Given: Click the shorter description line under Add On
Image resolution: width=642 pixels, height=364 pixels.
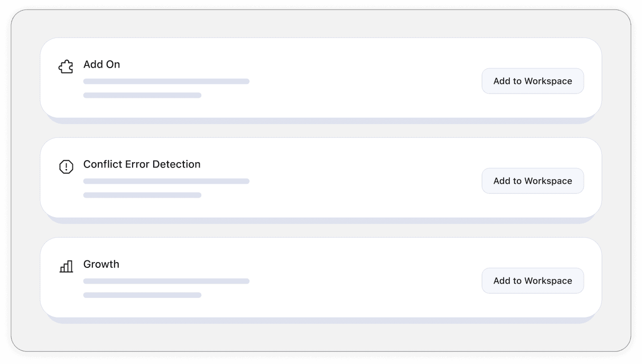Looking at the screenshot, I should [x=142, y=95].
